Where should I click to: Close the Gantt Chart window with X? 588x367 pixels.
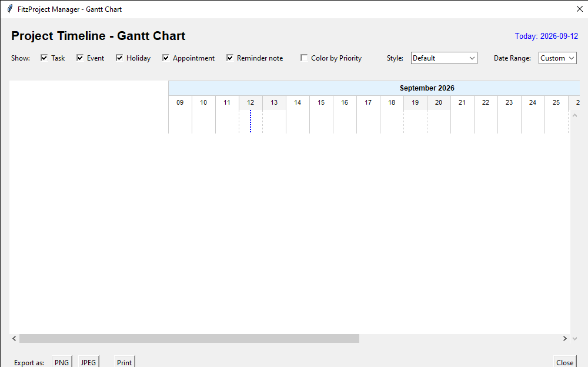(x=579, y=9)
